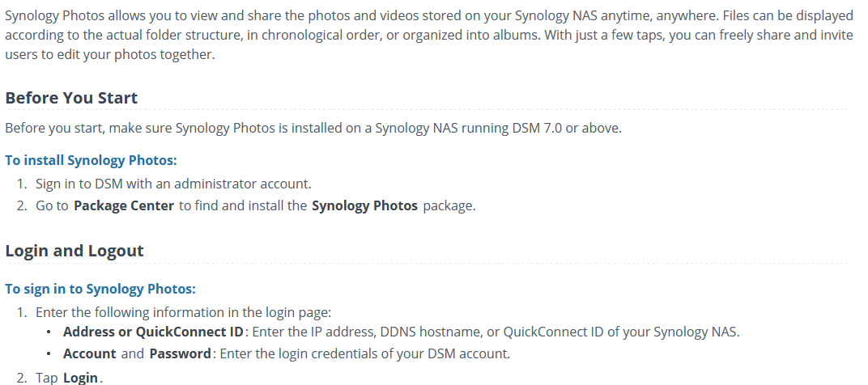
Task: Click bold "Synology Photos" in the install step
Action: tap(364, 205)
